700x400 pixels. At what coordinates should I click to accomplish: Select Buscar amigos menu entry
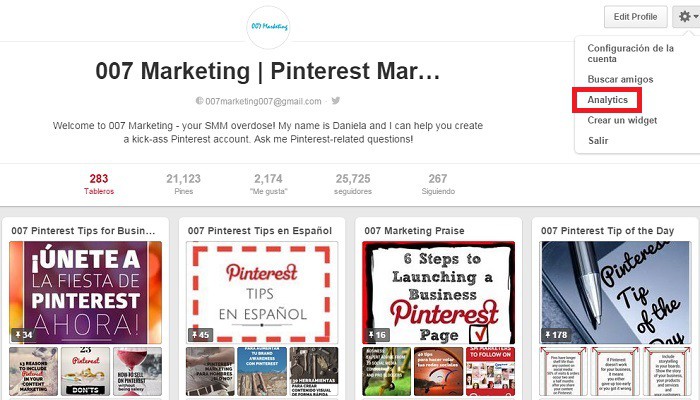620,79
